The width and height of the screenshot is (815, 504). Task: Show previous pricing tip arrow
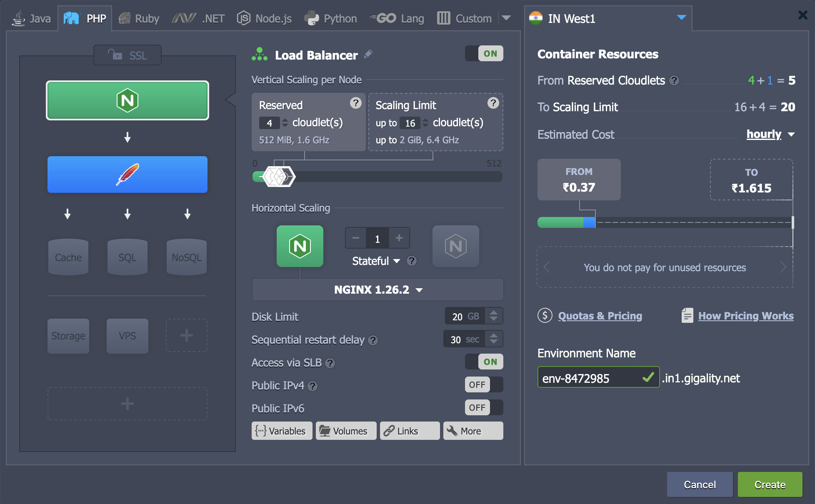pyautogui.click(x=547, y=267)
